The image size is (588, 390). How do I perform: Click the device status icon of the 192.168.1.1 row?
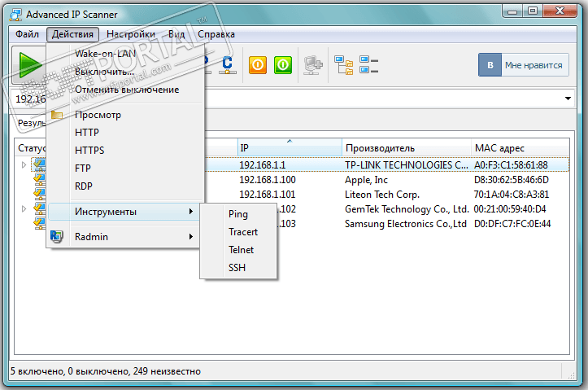tap(39, 164)
